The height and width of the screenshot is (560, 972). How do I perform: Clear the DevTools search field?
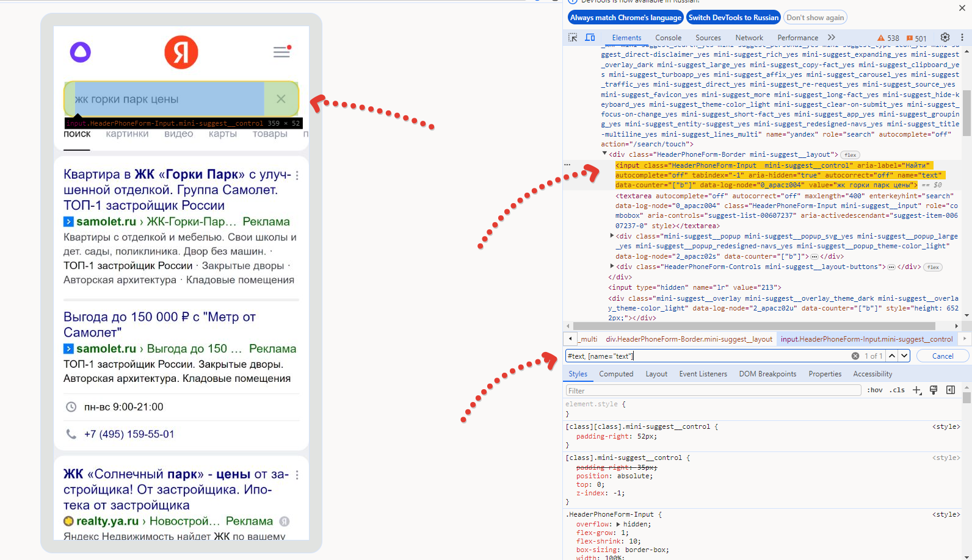pyautogui.click(x=855, y=356)
